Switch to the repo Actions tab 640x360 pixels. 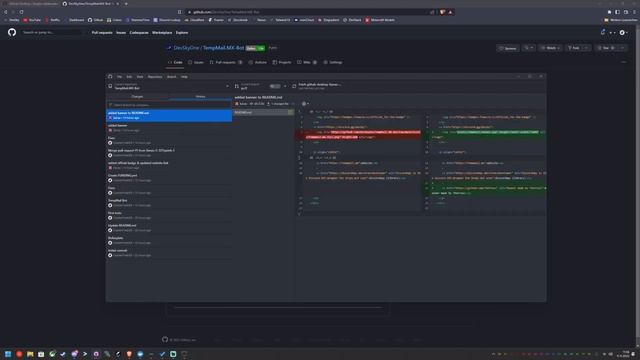click(x=258, y=62)
